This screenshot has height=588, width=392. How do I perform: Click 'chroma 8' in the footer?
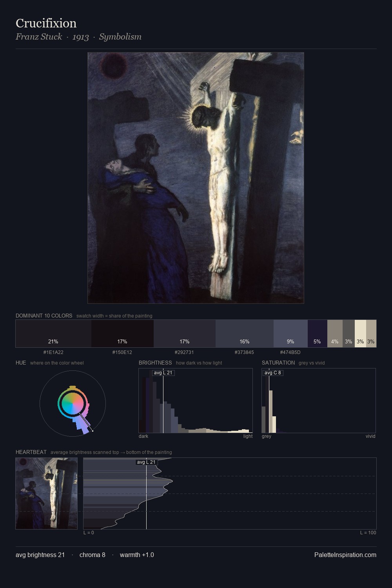tap(93, 555)
